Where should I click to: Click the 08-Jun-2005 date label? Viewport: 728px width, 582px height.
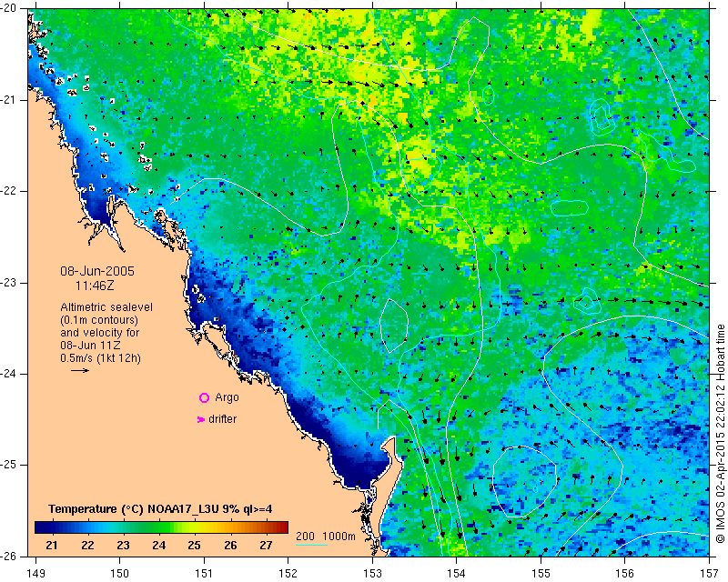click(97, 271)
